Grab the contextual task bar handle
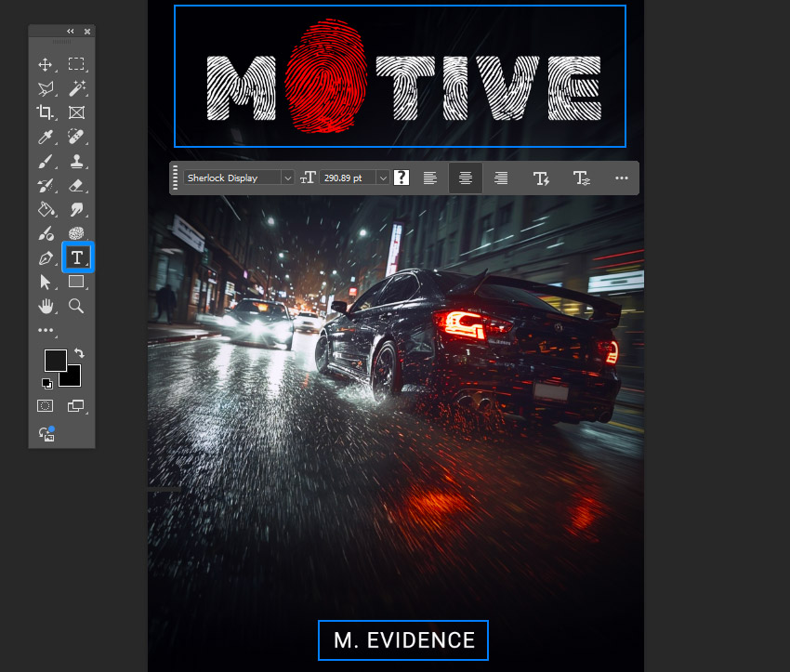This screenshot has width=790, height=672. tap(175, 178)
